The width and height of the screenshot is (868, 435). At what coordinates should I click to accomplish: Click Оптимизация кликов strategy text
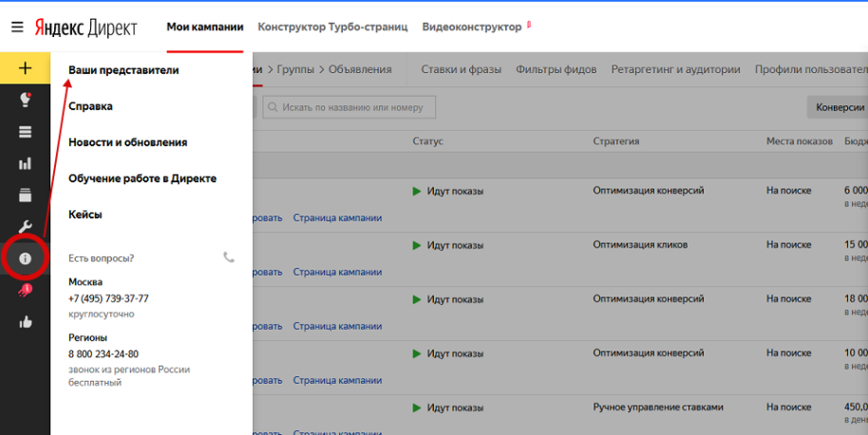point(640,245)
